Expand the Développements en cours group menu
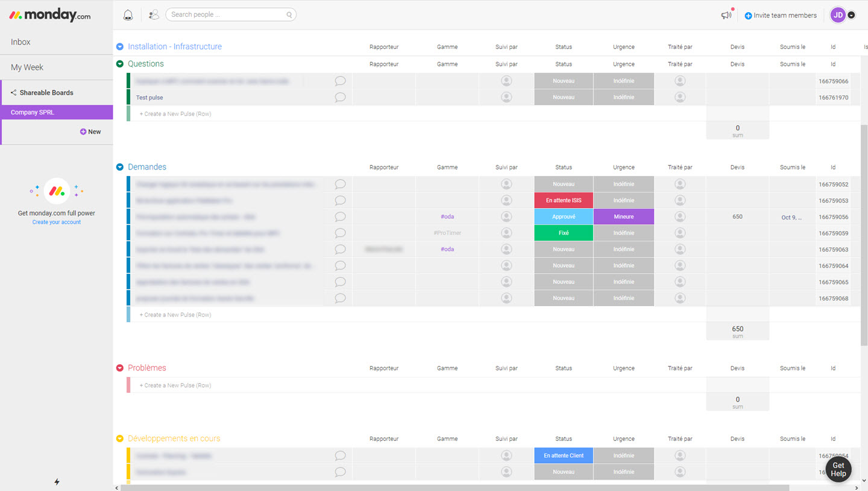The image size is (868, 491). [120, 439]
